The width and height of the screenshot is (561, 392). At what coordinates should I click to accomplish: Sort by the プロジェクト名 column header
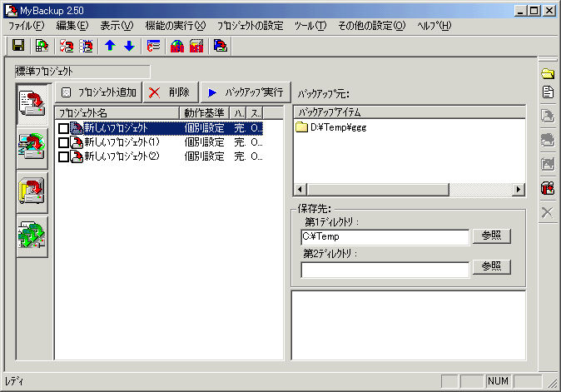[117, 112]
